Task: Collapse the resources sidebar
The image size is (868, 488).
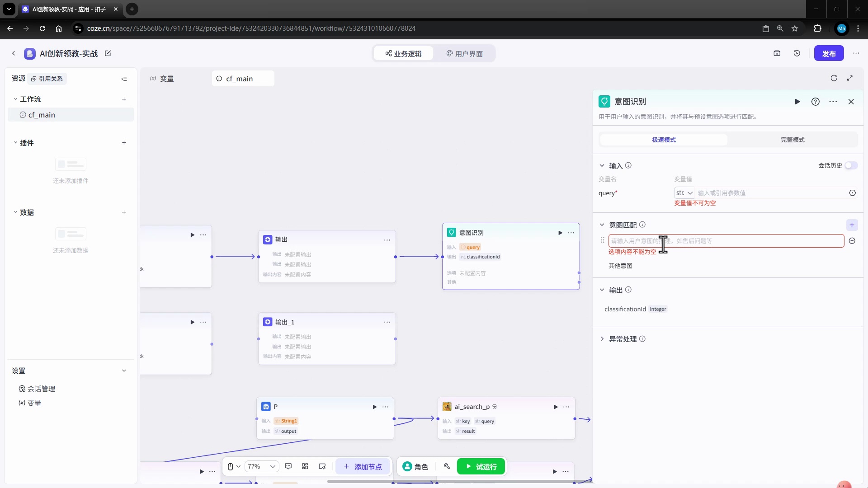Action: 124,79
